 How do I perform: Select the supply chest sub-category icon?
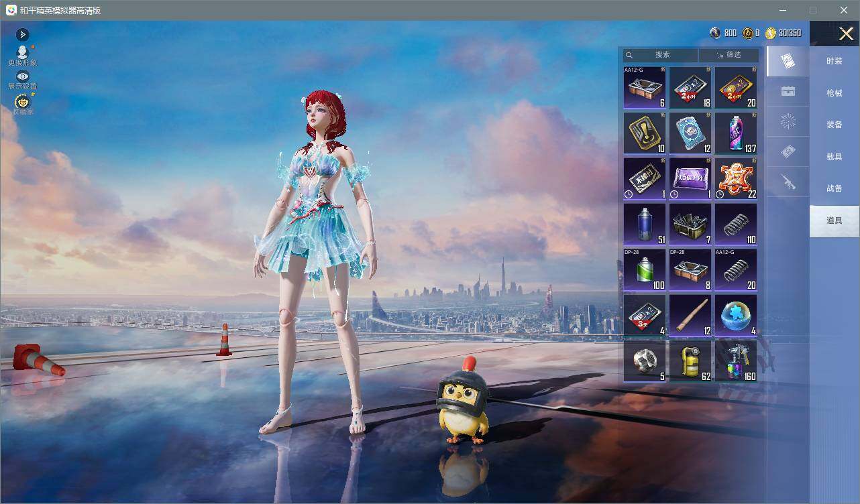point(788,92)
